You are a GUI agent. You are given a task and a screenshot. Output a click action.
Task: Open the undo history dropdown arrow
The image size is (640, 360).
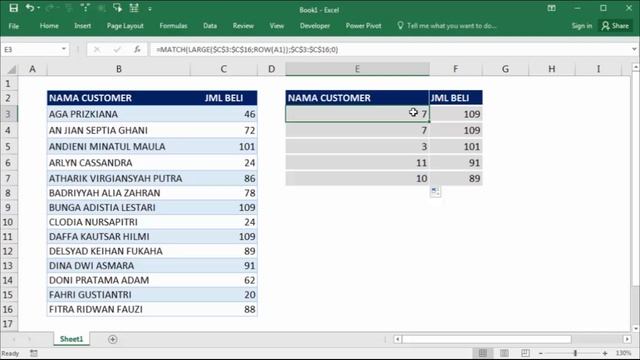click(x=39, y=8)
